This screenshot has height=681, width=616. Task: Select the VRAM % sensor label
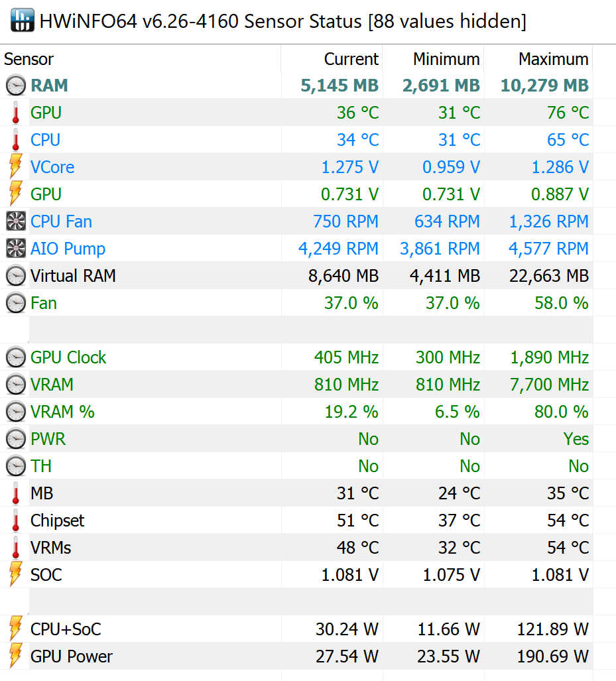coord(62,412)
